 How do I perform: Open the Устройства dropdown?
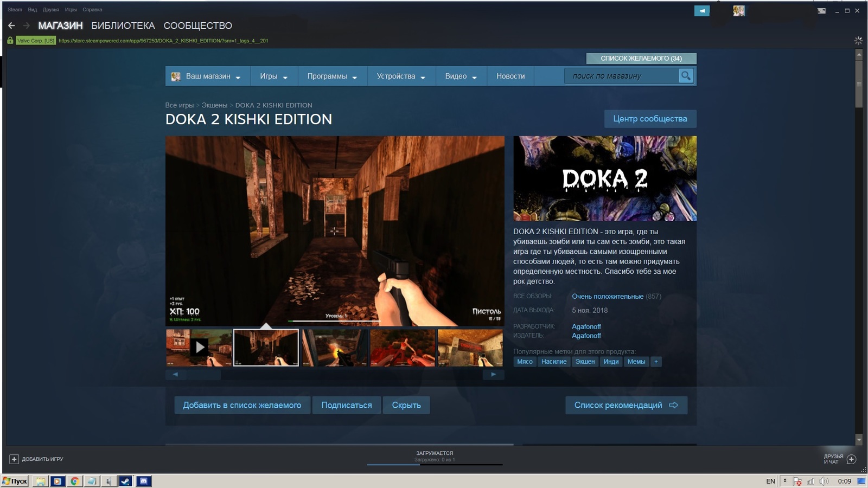coord(400,76)
